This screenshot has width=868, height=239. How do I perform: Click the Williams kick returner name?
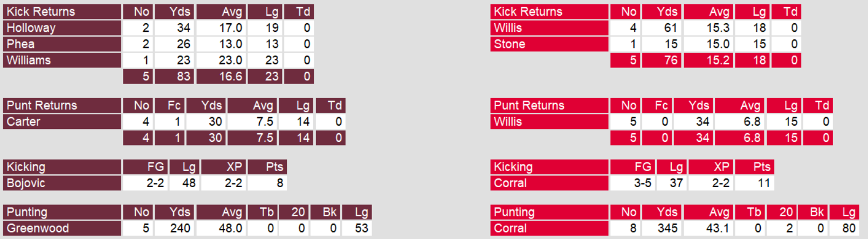pos(29,60)
